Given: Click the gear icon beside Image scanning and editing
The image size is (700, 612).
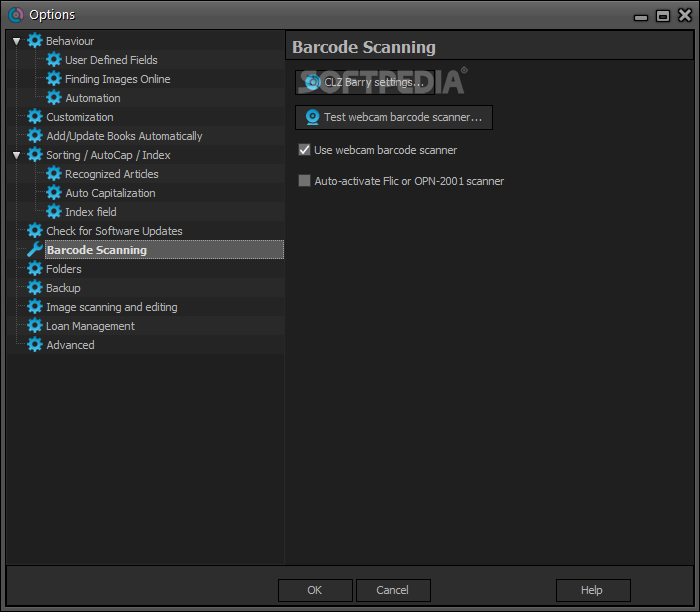Looking at the screenshot, I should coord(35,307).
